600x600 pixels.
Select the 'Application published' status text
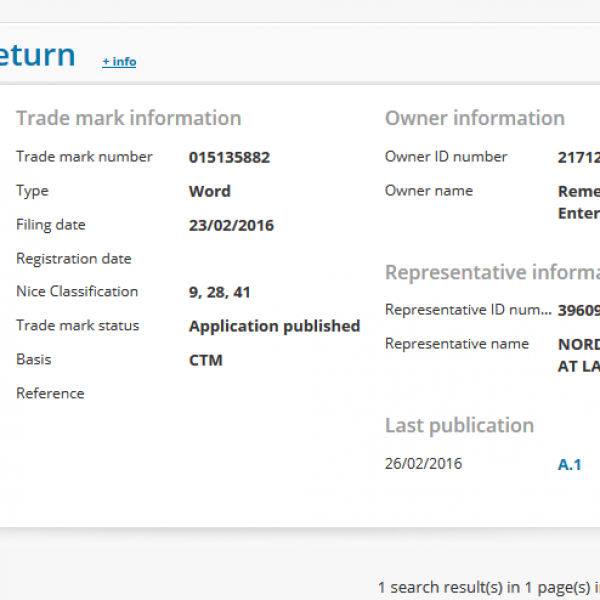coord(274,326)
